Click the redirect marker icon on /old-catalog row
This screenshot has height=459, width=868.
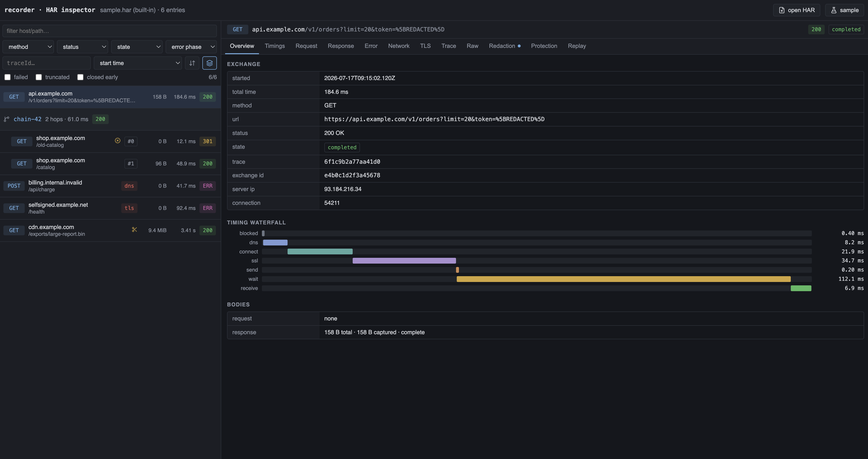click(118, 141)
